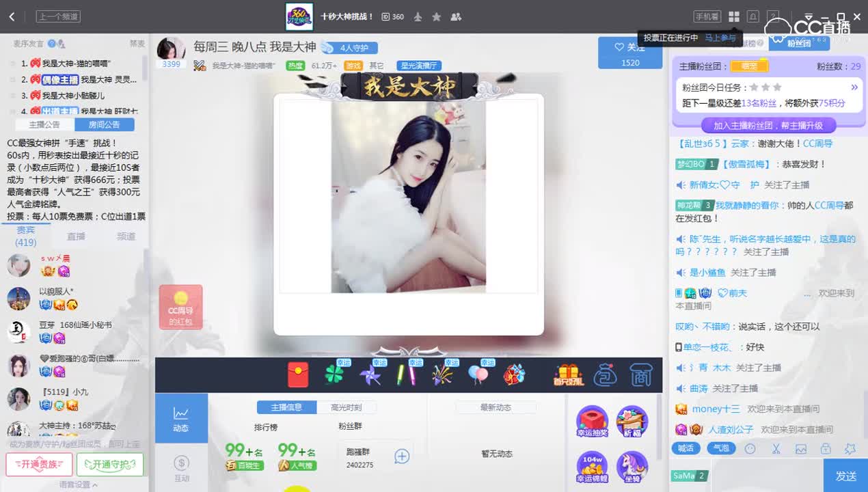Send the pinwheel gift

pyautogui.click(x=370, y=374)
